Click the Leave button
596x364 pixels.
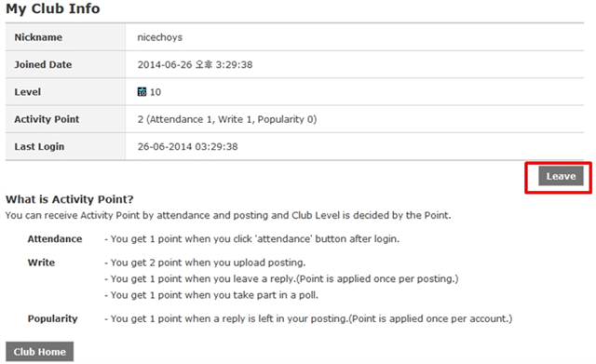click(x=561, y=176)
